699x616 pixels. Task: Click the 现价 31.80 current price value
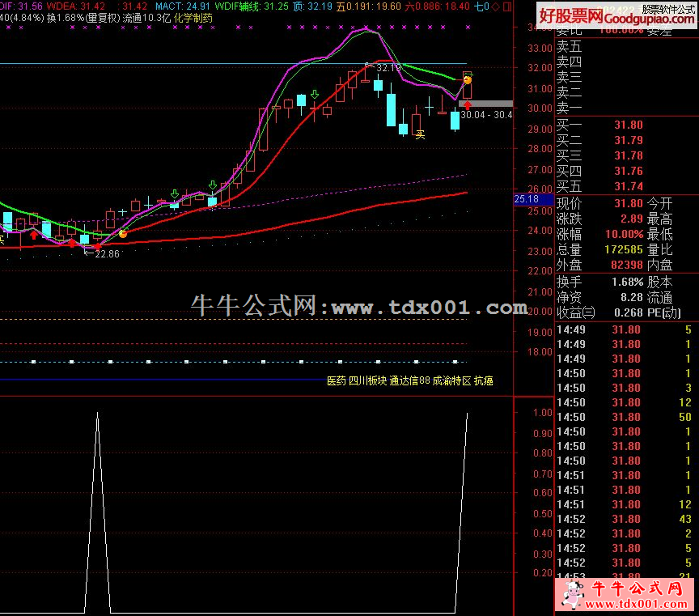pos(629,204)
